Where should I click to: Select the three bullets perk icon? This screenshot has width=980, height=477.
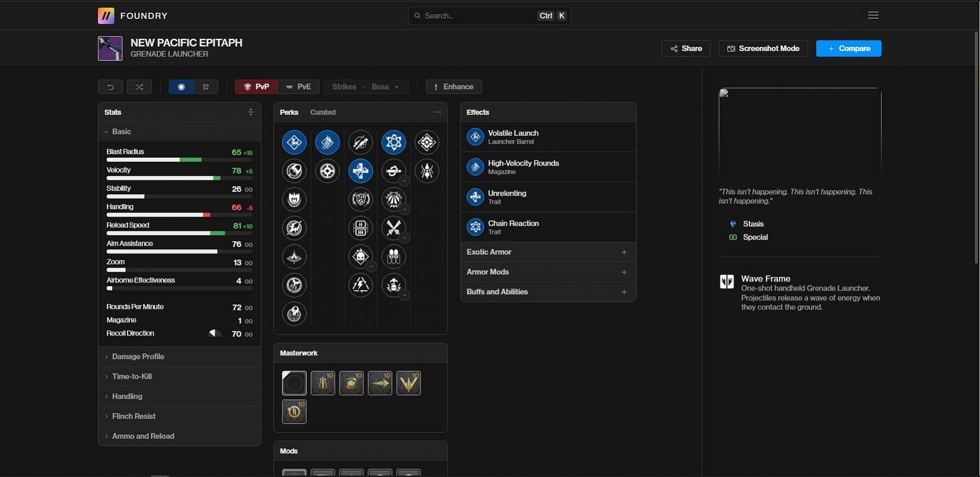click(x=394, y=257)
